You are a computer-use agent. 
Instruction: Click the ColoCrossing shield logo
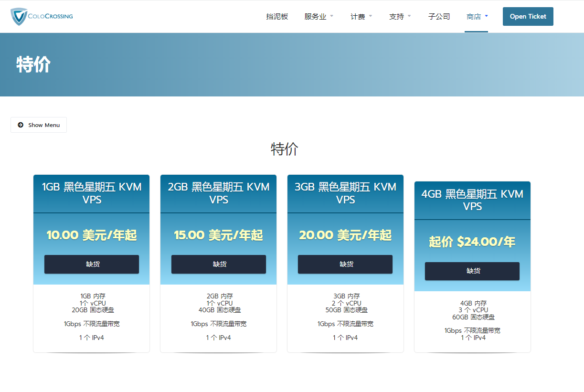point(19,16)
